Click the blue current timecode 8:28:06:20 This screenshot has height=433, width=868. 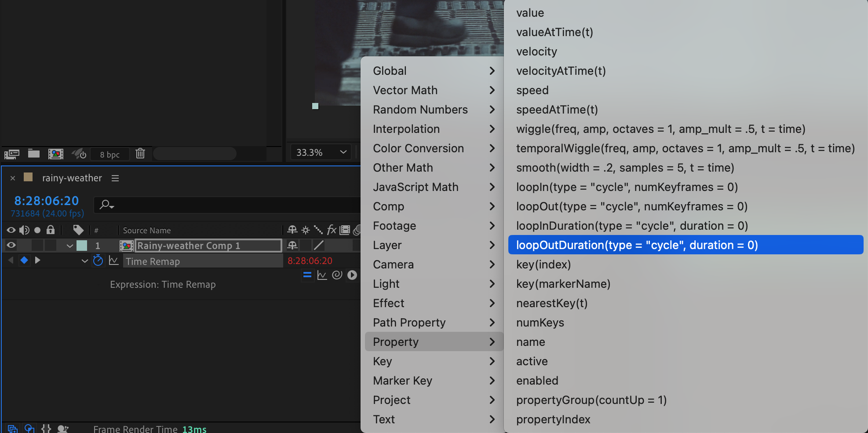[47, 201]
